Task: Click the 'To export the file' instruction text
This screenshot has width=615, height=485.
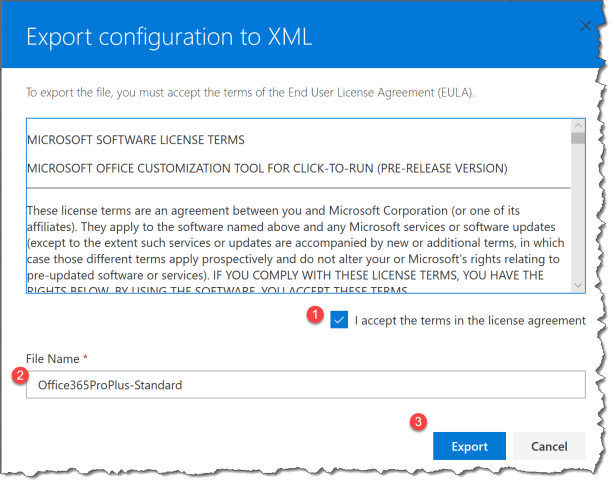Action: [x=250, y=93]
